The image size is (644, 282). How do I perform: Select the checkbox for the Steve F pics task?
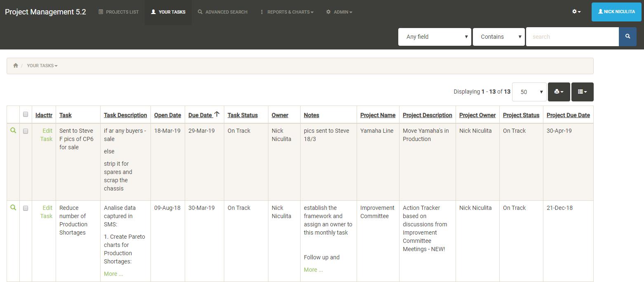(26, 131)
